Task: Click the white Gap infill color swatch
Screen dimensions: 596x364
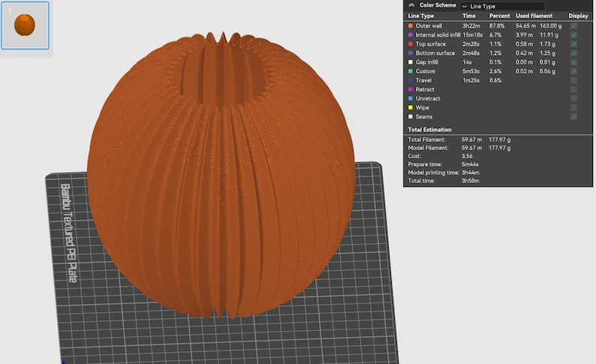Action: click(411, 62)
